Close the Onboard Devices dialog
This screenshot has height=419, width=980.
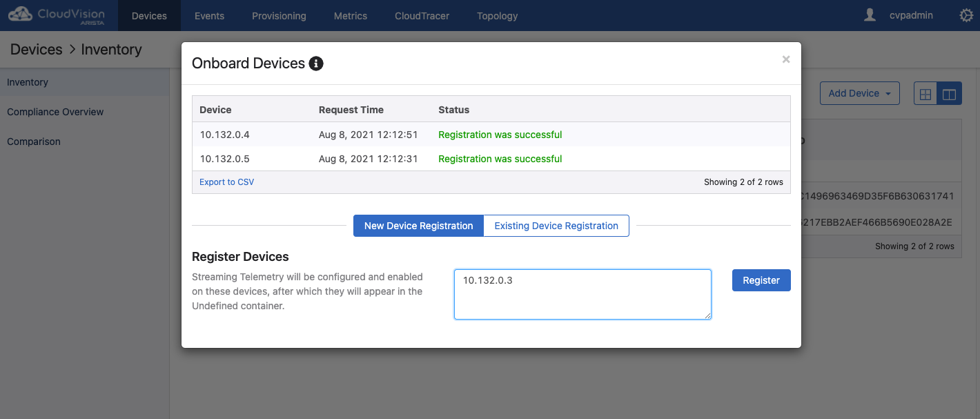tap(785, 59)
